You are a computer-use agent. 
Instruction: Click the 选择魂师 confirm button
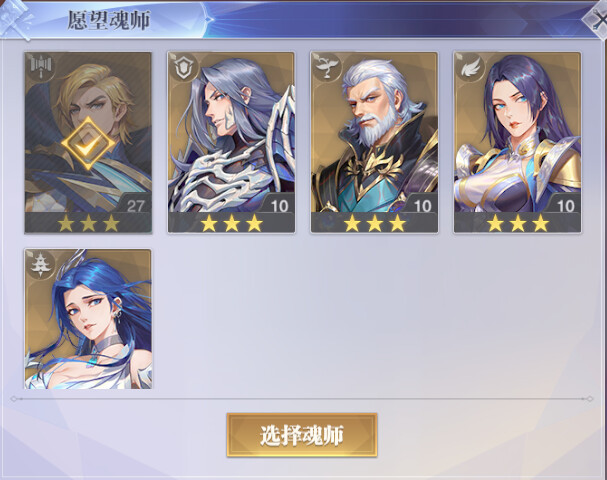[302, 435]
